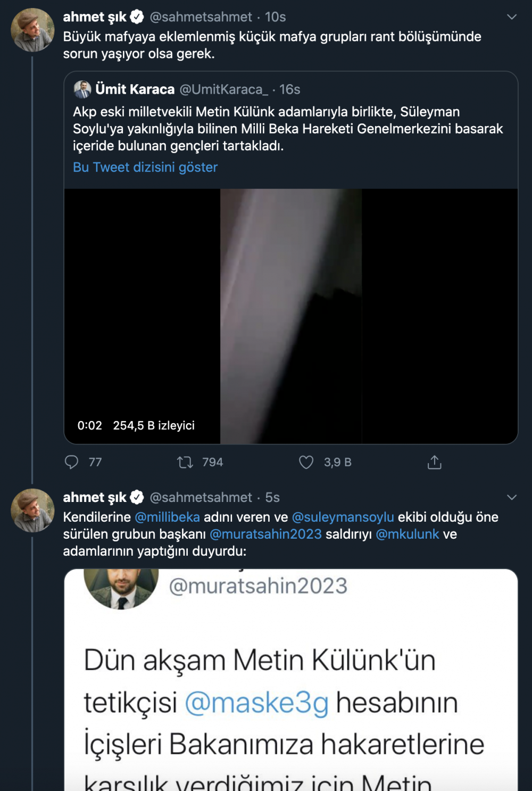
Task: Show the thread via Bu Tweet dizisini göster
Action: point(145,167)
